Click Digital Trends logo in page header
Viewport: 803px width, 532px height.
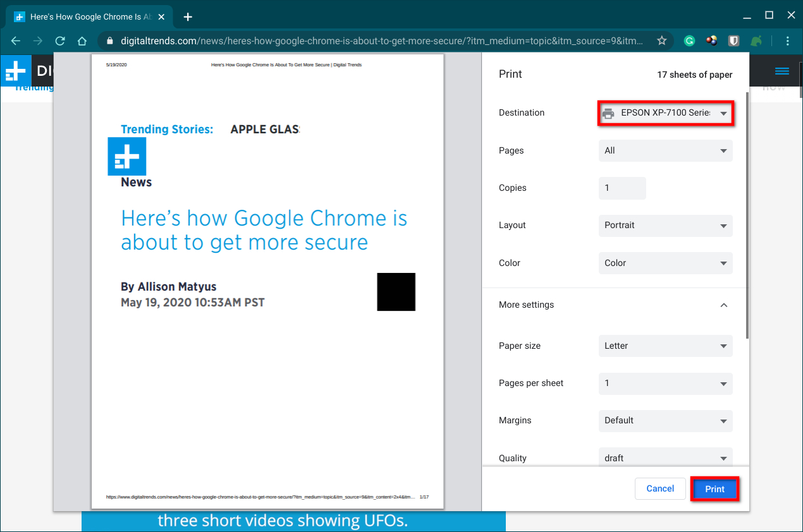coord(15,71)
